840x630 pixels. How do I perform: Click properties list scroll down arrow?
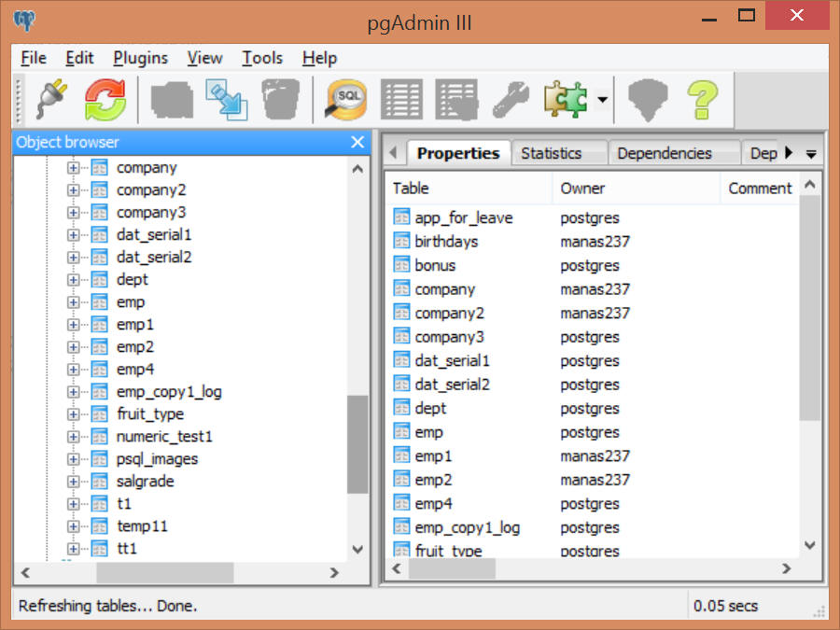click(810, 545)
